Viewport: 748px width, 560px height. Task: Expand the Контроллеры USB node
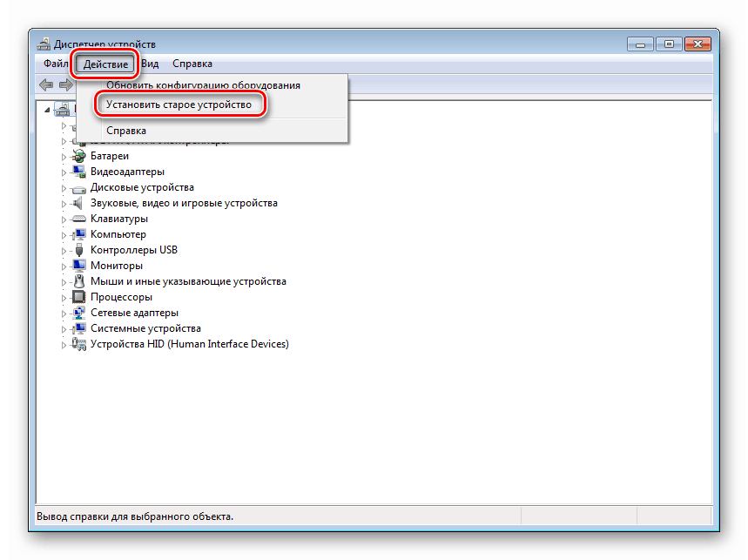tap(64, 251)
